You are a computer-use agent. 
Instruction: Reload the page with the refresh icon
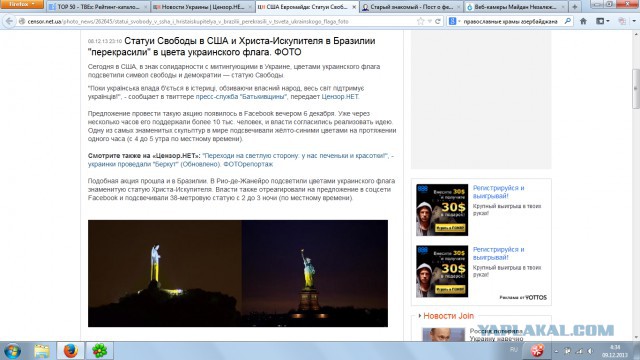tap(438, 21)
